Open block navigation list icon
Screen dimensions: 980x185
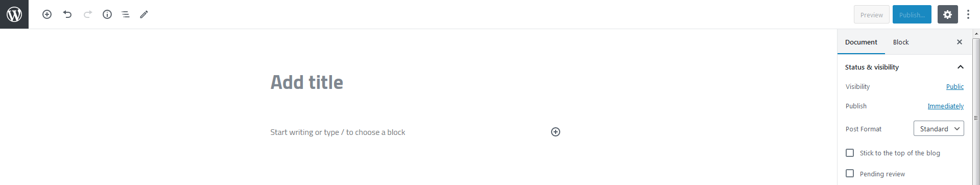tap(126, 14)
